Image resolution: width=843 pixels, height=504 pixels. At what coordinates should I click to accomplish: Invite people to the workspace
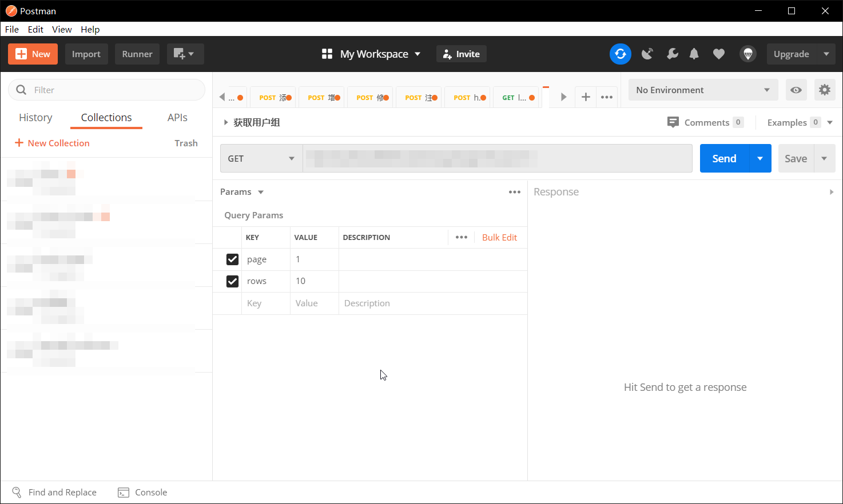coord(462,54)
